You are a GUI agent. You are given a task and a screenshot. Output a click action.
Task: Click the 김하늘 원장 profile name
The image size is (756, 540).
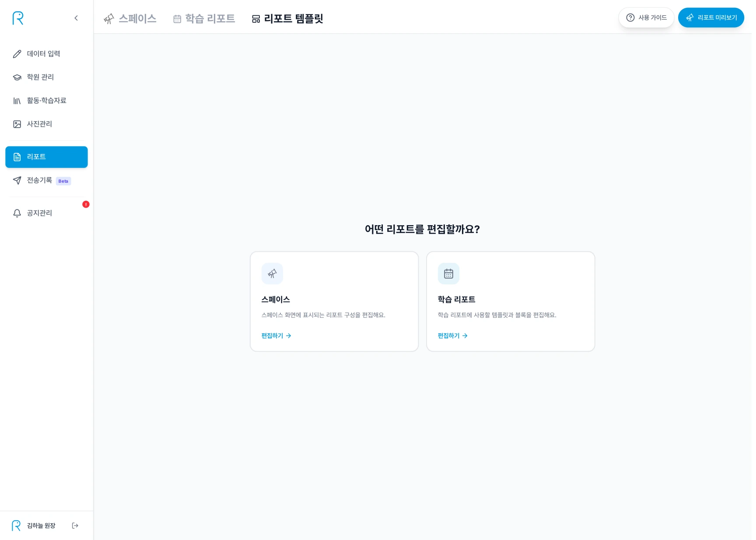[x=41, y=526]
